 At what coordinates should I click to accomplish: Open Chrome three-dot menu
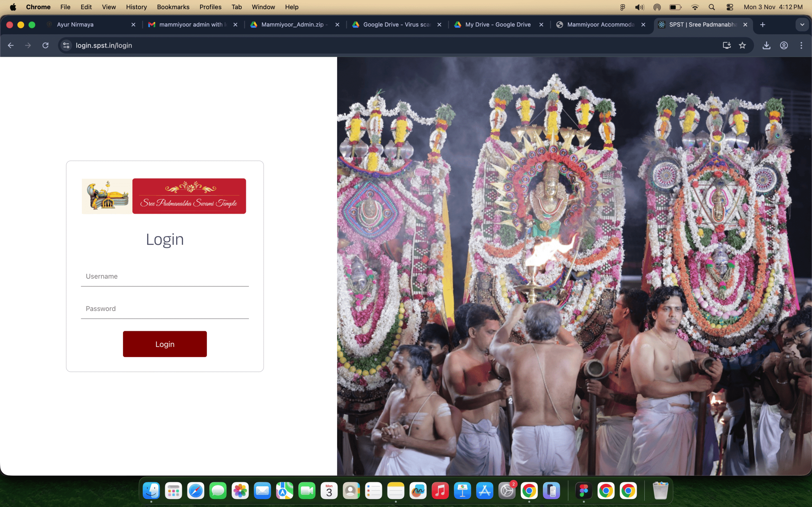[801, 45]
